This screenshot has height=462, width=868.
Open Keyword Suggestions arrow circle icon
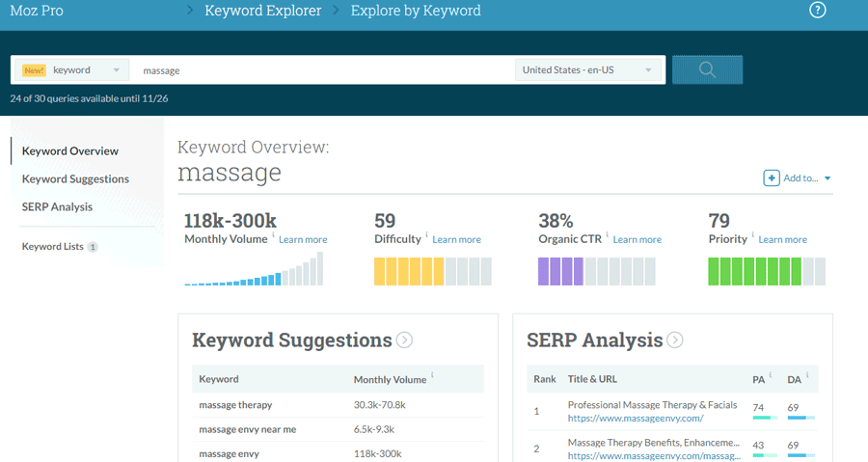405,340
